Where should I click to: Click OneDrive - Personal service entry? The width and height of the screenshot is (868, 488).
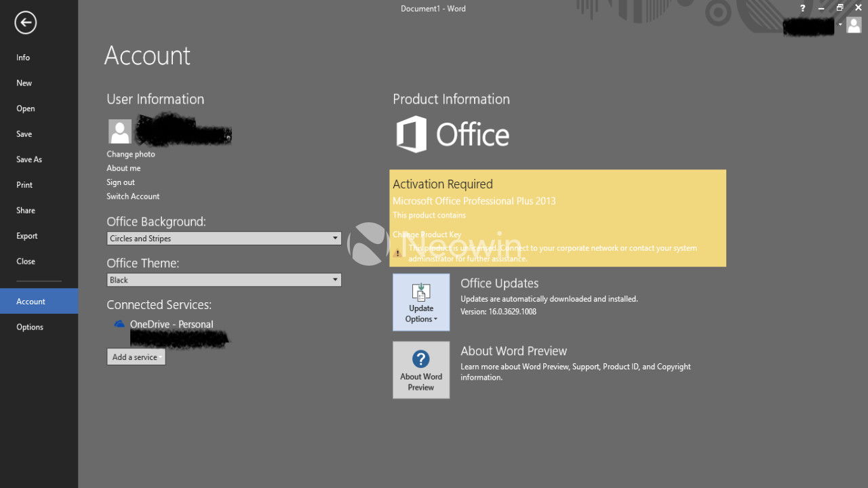tap(172, 325)
